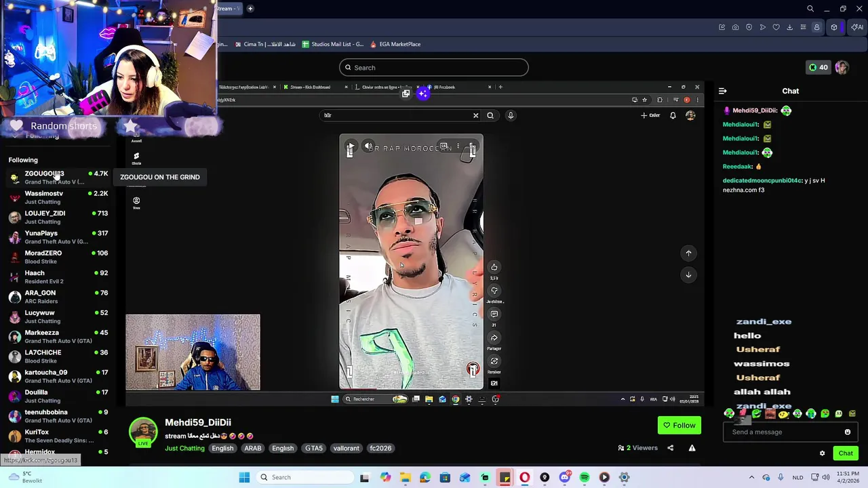Click the profile person icon in toolbar
Viewport: 868px width, 488px height.
coord(816,27)
